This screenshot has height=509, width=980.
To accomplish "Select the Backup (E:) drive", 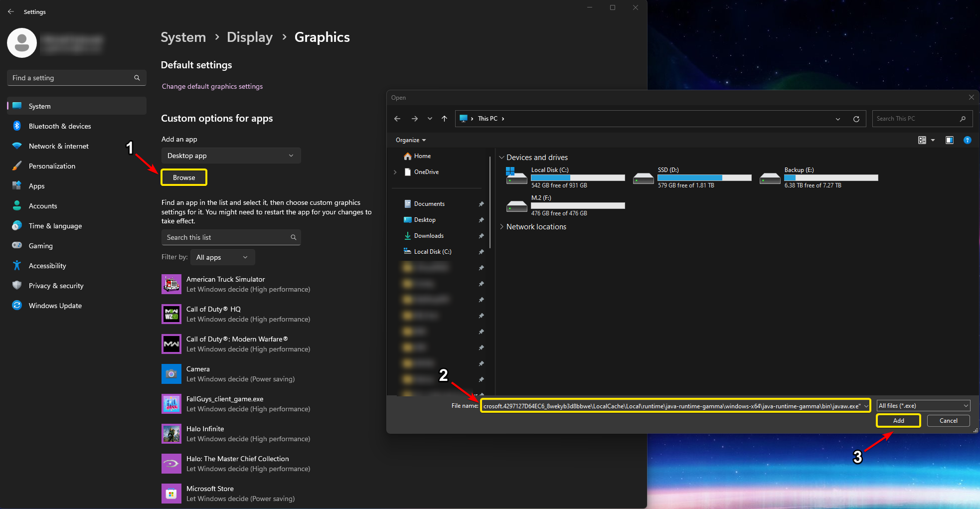I will coord(818,177).
